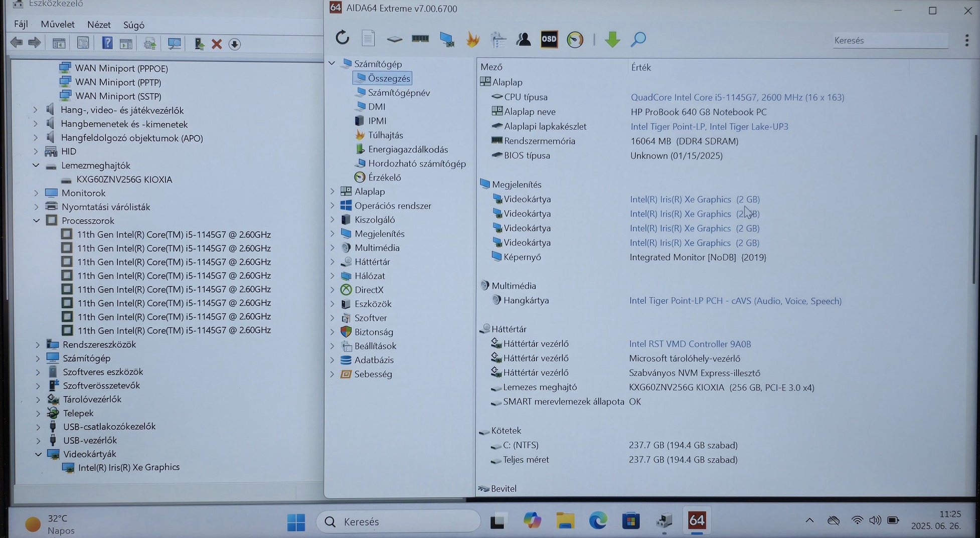Expand the DirectX node in AIDA64 tree
Image resolution: width=980 pixels, height=538 pixels.
point(332,290)
